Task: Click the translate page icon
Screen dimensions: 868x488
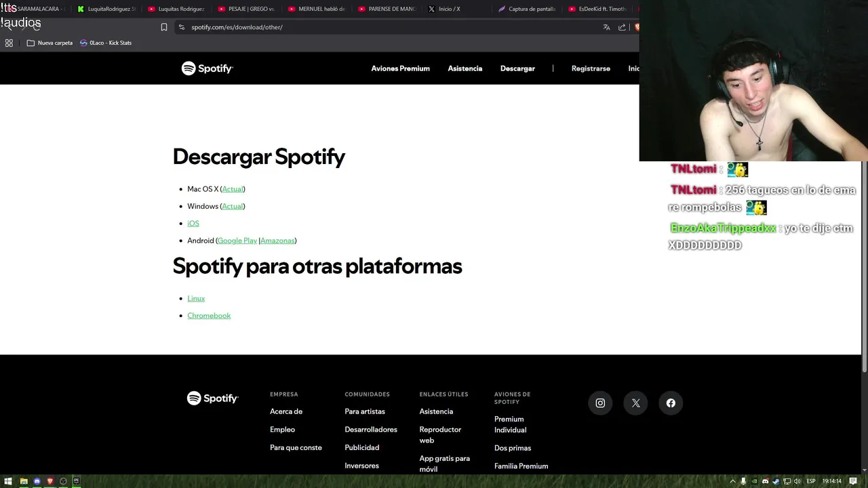Action: (x=606, y=27)
